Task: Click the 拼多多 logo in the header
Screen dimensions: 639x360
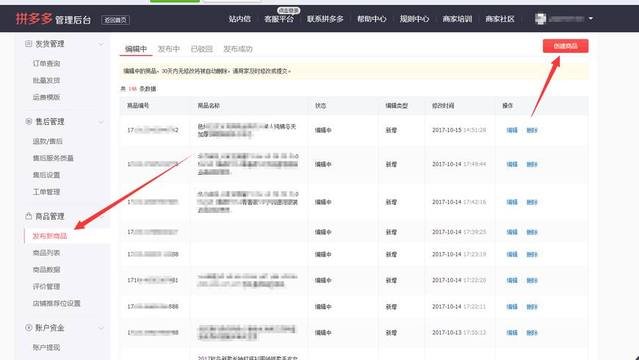Action: (x=34, y=19)
